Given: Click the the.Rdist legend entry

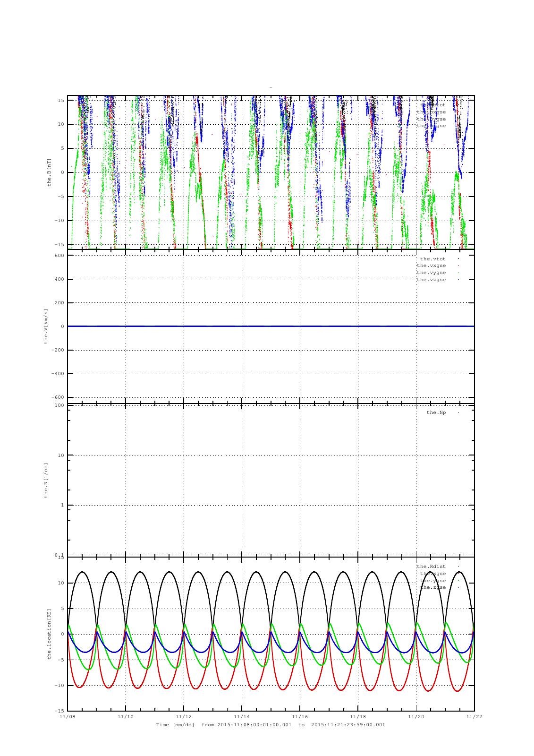Looking at the screenshot, I should [431, 566].
